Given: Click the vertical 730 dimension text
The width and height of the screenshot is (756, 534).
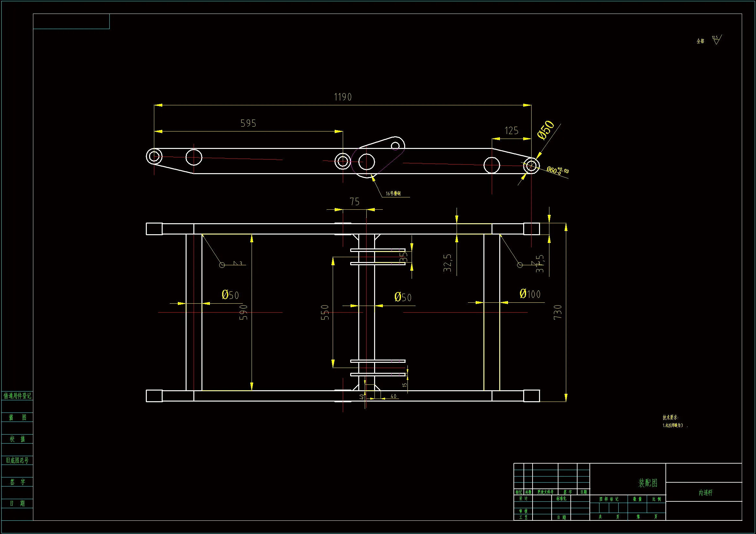Looking at the screenshot, I should pos(557,312).
